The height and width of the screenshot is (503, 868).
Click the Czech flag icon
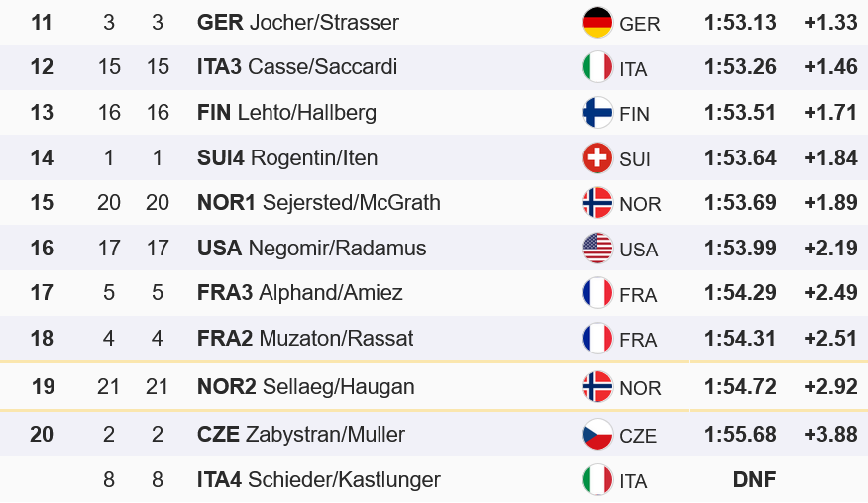coord(597,435)
